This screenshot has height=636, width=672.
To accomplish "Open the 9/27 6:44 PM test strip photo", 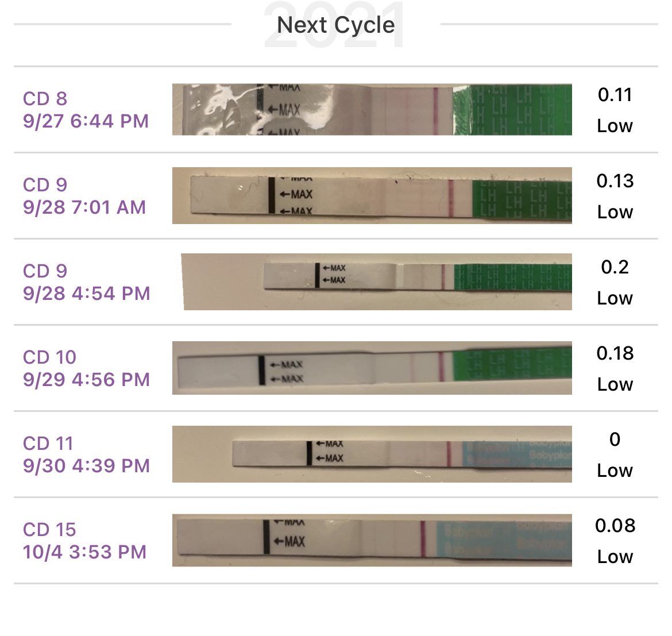I will (372, 110).
